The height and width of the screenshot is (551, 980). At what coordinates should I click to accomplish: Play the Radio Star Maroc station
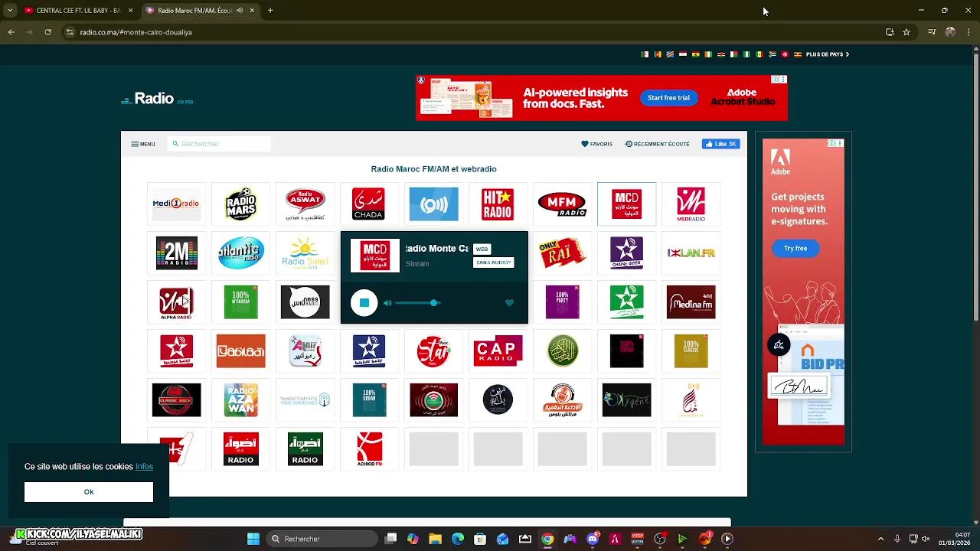pyautogui.click(x=433, y=351)
